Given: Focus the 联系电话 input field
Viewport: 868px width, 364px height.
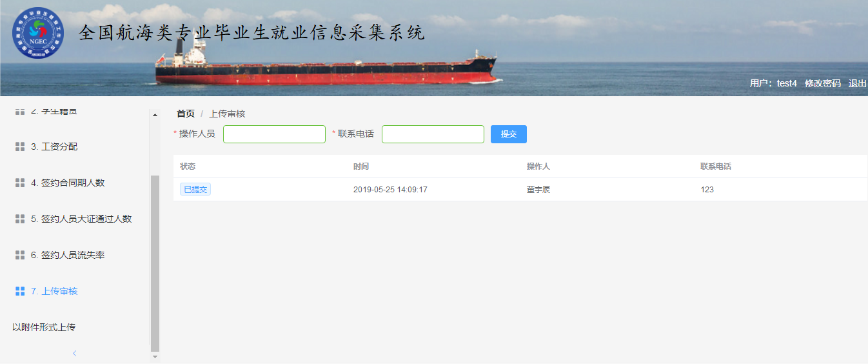Looking at the screenshot, I should point(433,134).
